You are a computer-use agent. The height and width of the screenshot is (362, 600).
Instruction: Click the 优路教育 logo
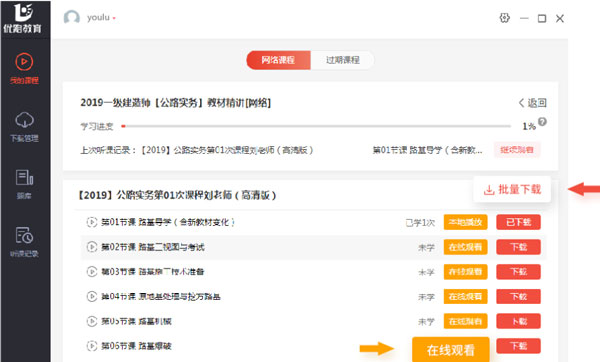[23, 18]
